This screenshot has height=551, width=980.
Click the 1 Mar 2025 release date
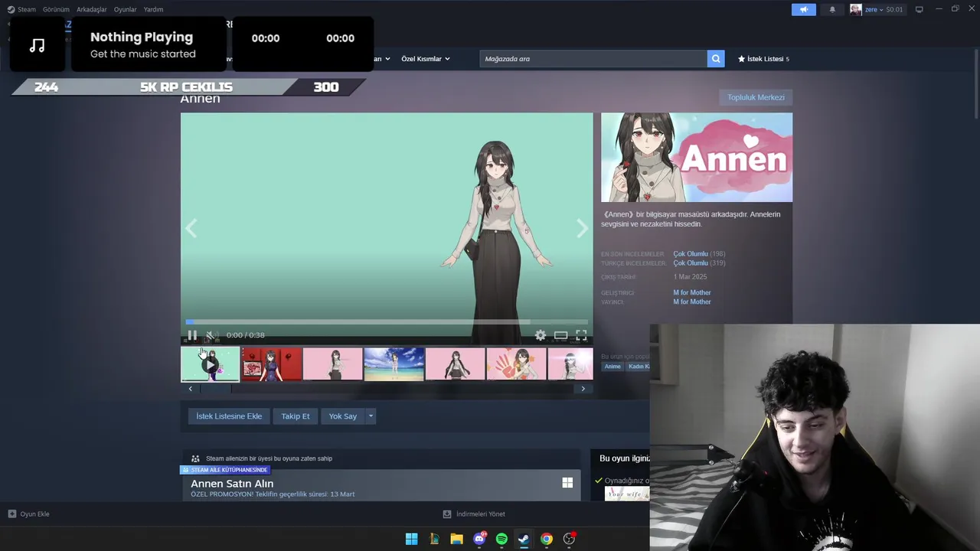pyautogui.click(x=690, y=277)
